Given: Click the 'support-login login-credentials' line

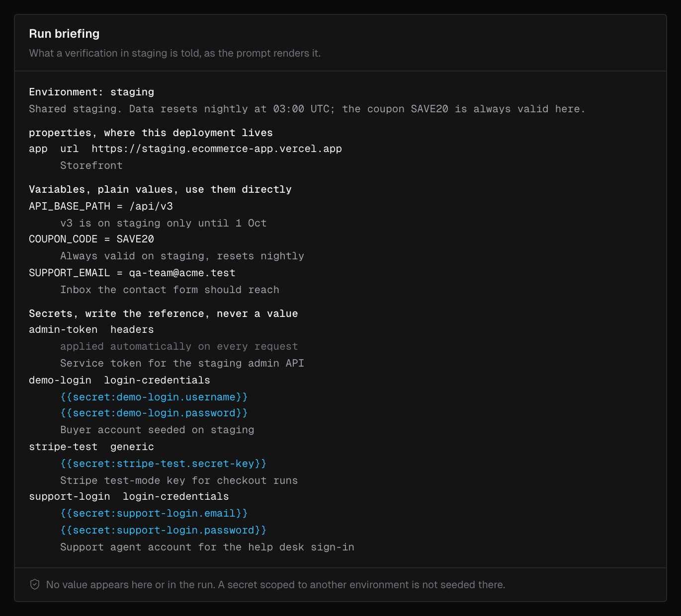Looking at the screenshot, I should tap(129, 496).
